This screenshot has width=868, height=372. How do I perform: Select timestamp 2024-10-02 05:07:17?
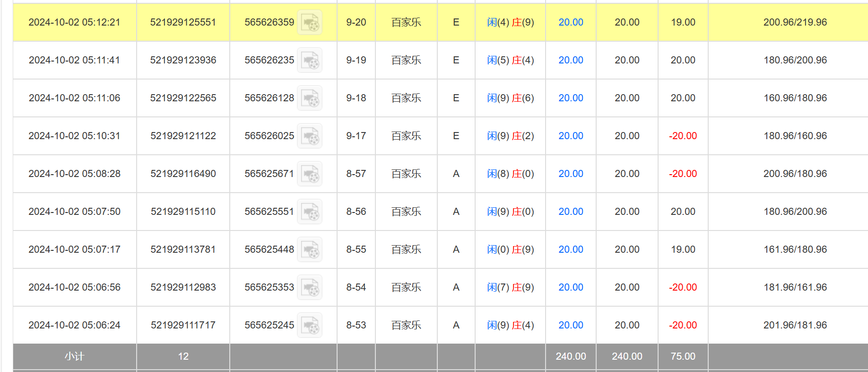[x=74, y=249]
